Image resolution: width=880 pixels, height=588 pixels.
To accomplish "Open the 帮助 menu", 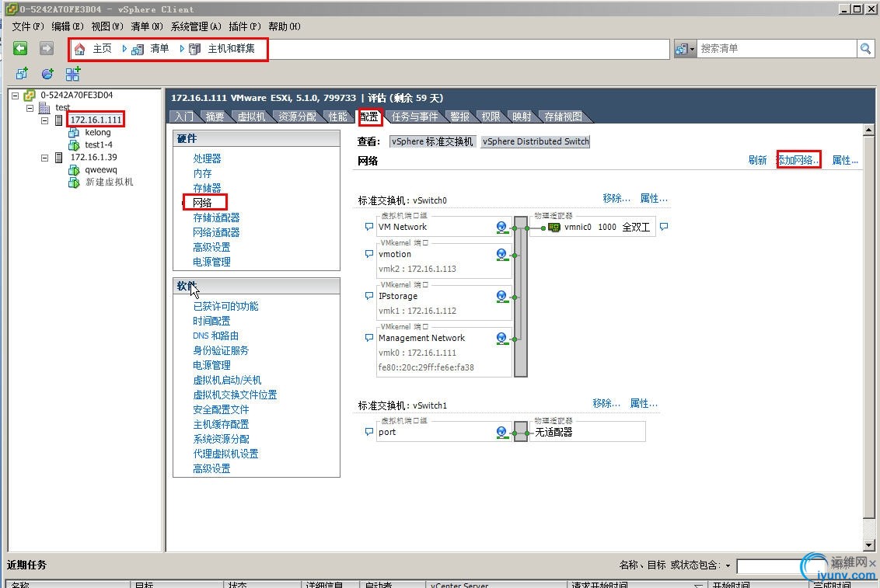I will [x=284, y=26].
